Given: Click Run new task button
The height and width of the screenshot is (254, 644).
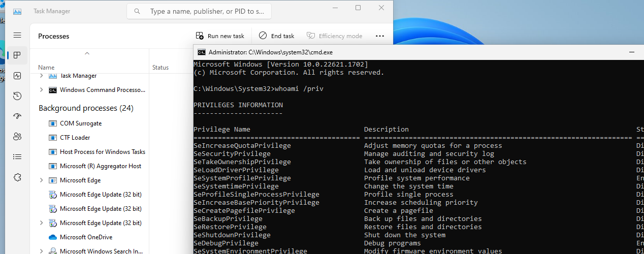Looking at the screenshot, I should pos(220,36).
